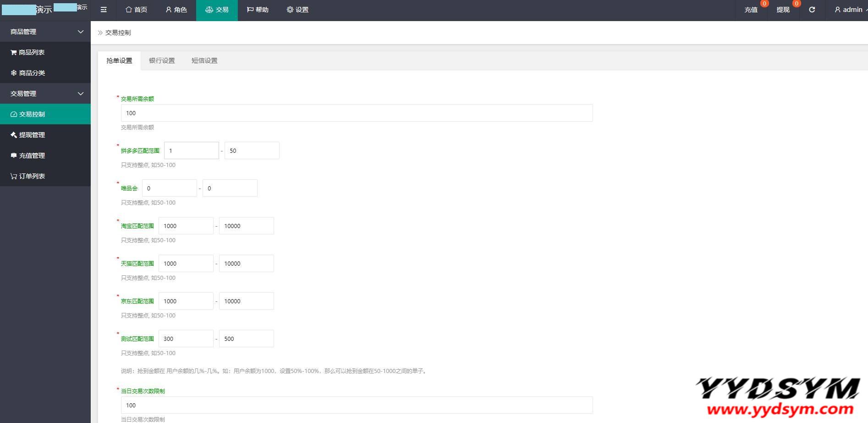
Task: Open 商品列表 in the sidebar
Action: [x=32, y=52]
